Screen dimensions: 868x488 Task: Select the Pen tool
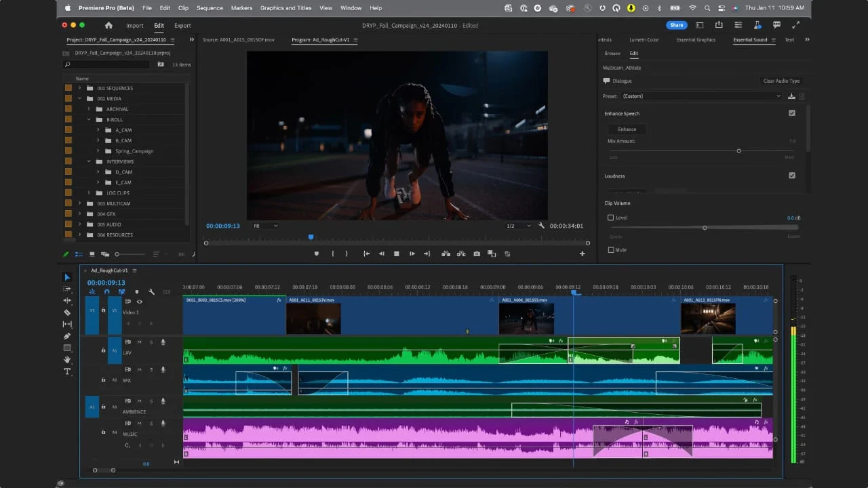[67, 336]
